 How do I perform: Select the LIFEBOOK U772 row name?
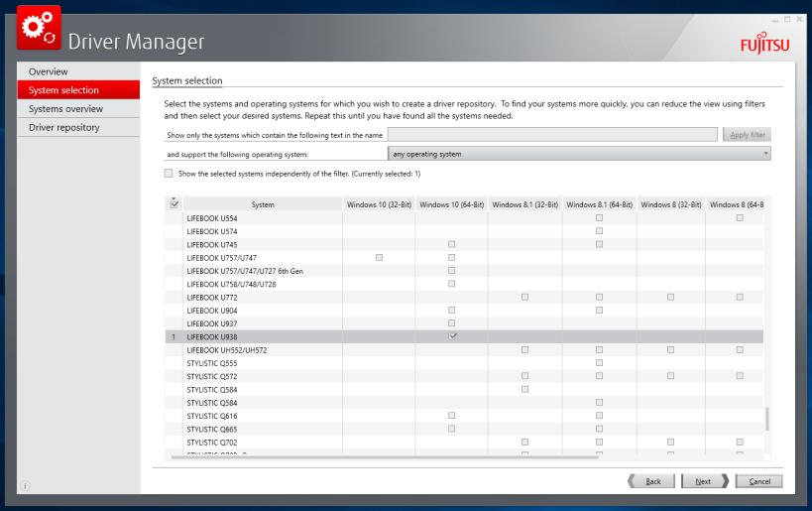pos(212,298)
